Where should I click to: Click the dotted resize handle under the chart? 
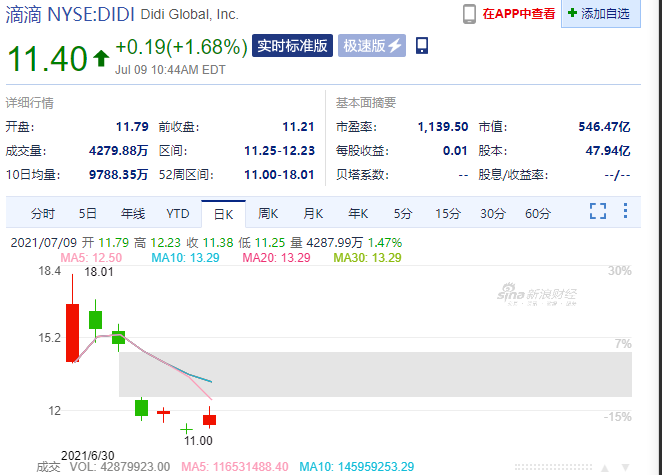(x=553, y=467)
